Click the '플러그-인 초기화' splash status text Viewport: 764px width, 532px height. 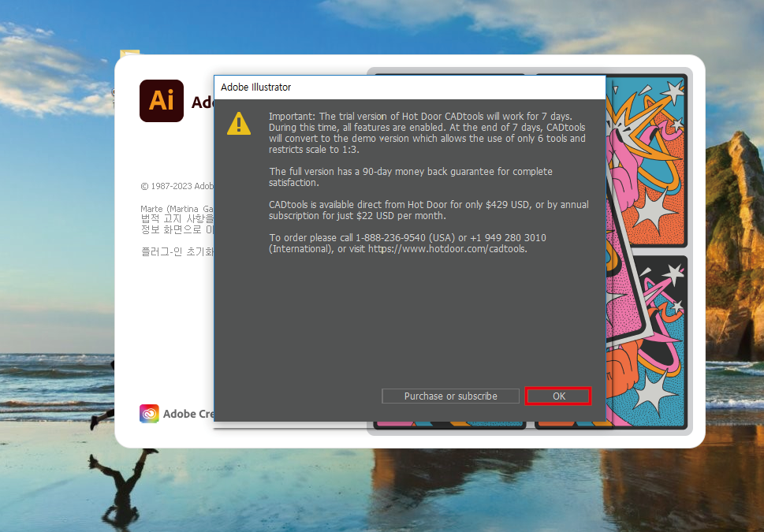click(x=177, y=252)
